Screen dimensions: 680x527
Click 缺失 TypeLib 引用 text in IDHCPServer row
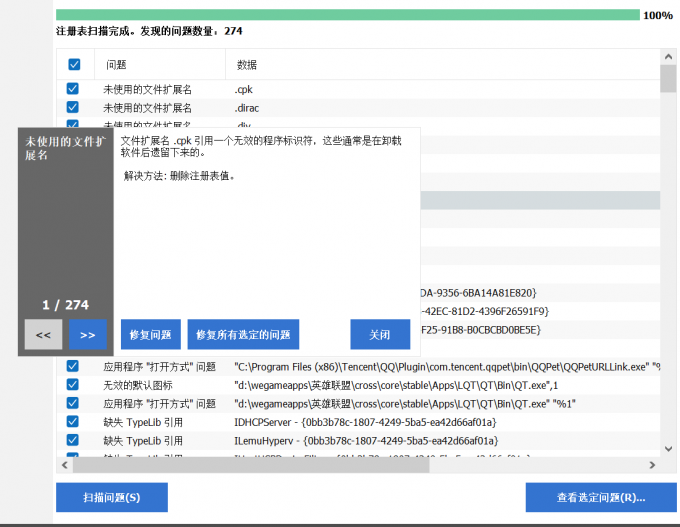(143, 422)
